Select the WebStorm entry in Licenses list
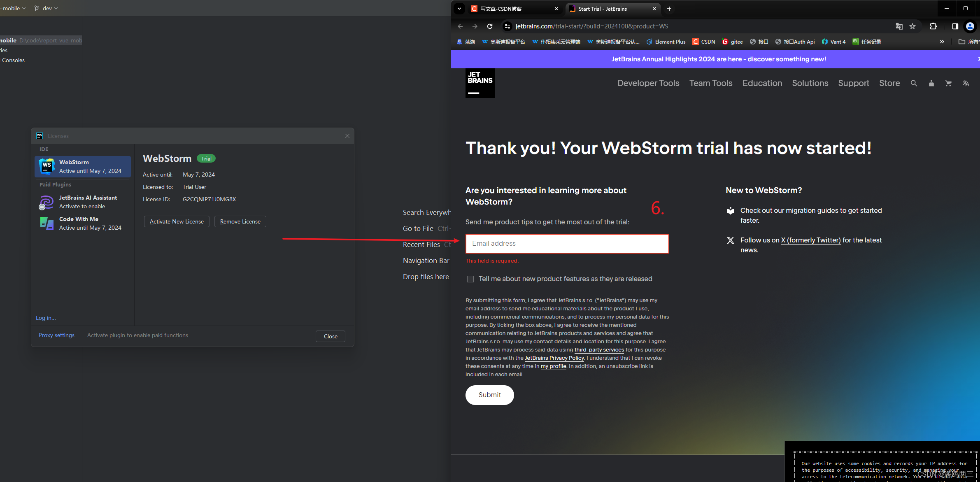Viewport: 980px width, 482px height. tap(83, 167)
